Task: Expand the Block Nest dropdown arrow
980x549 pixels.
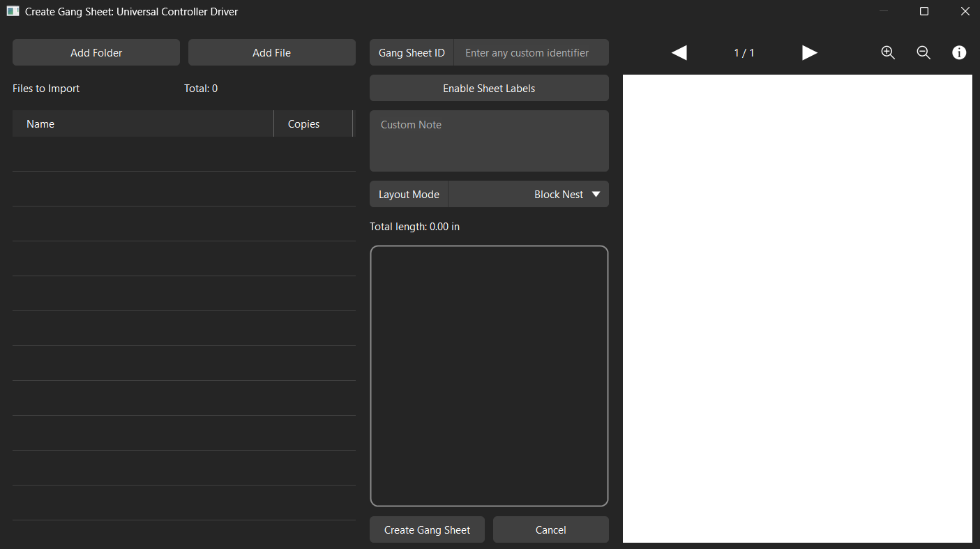Action: click(596, 195)
